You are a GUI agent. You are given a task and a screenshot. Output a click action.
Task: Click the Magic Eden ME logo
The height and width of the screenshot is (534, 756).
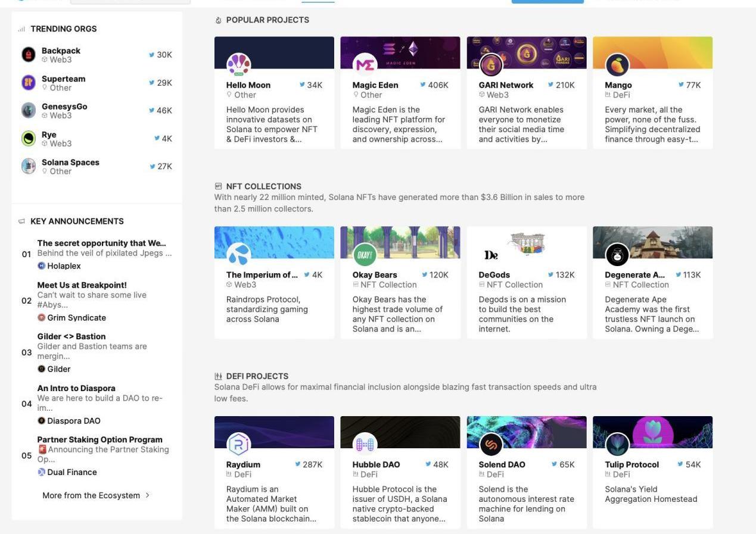pyautogui.click(x=365, y=65)
